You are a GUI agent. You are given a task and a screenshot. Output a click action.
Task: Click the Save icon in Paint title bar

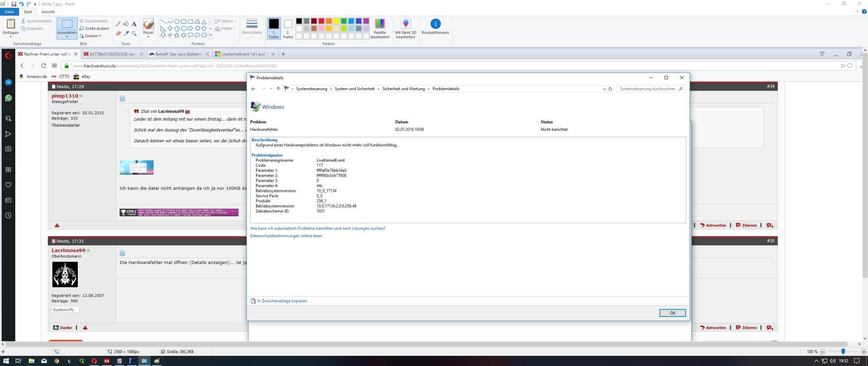click(14, 4)
